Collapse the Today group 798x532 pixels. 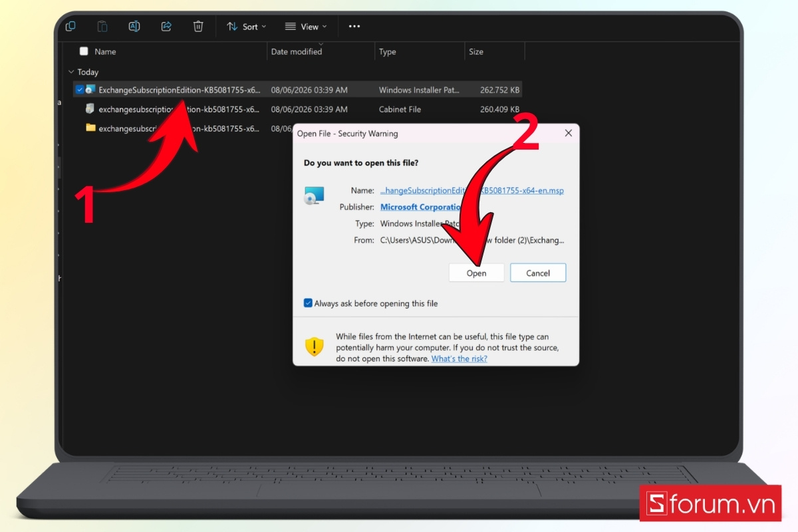pyautogui.click(x=71, y=72)
